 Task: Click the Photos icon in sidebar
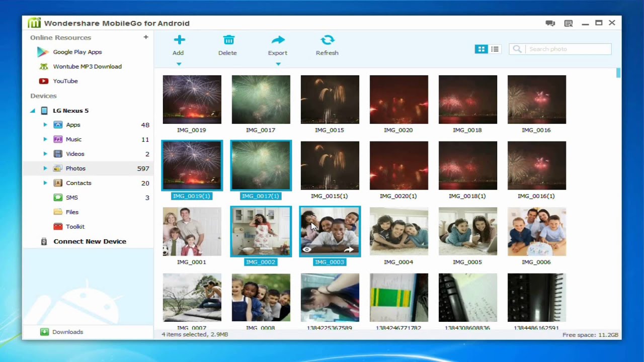[58, 168]
